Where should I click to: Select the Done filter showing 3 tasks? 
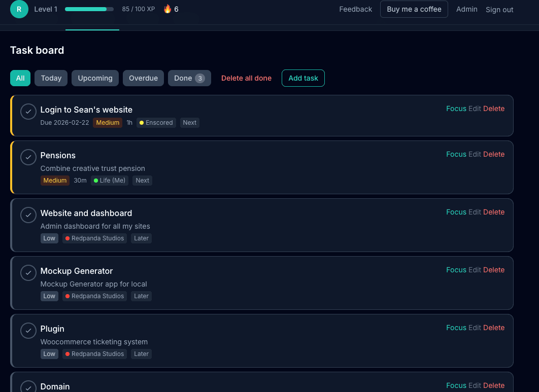click(189, 78)
